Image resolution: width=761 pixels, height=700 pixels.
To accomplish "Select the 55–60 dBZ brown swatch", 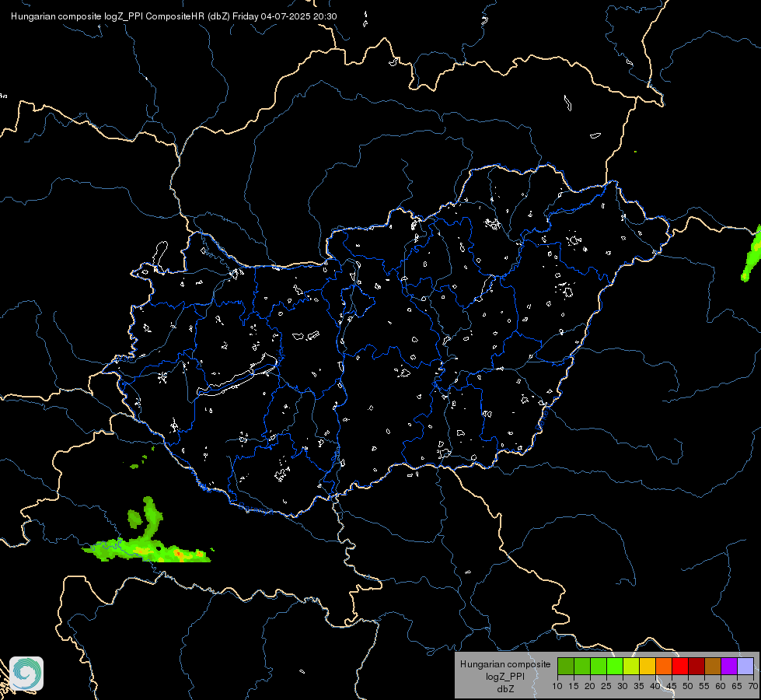I will (x=713, y=666).
